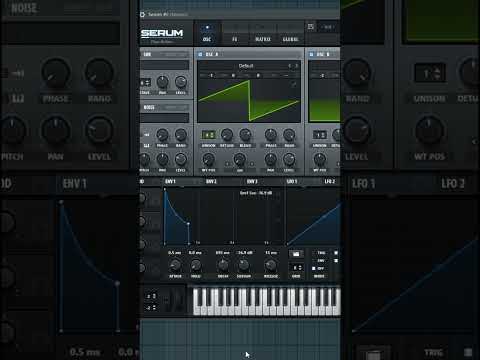Click the envelope sustain breakpoint in the graph
The width and height of the screenshot is (480, 360).
[188, 224]
